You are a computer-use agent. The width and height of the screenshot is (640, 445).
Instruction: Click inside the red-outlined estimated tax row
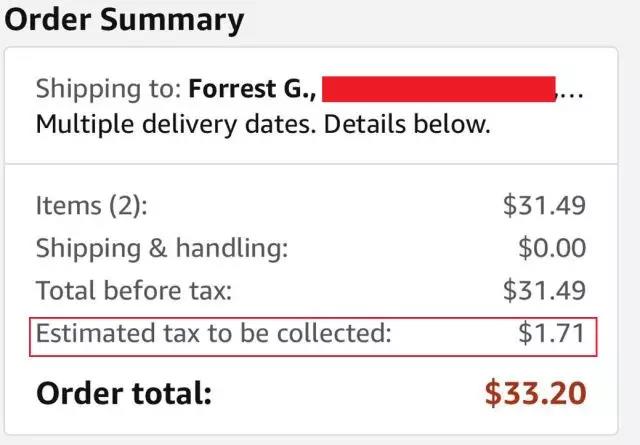click(450, 335)
